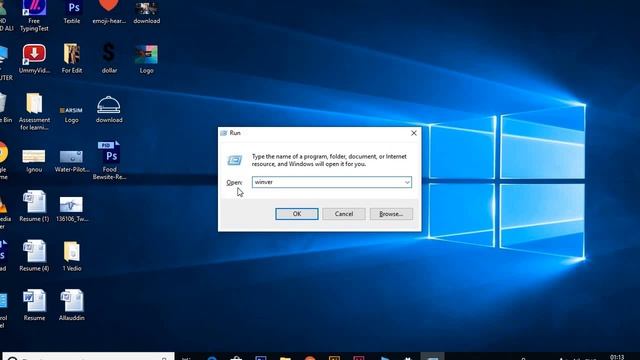Screen dimensions: 640x360
Task: Open the Free TypingTest desktop shortcut
Action: 34,16
